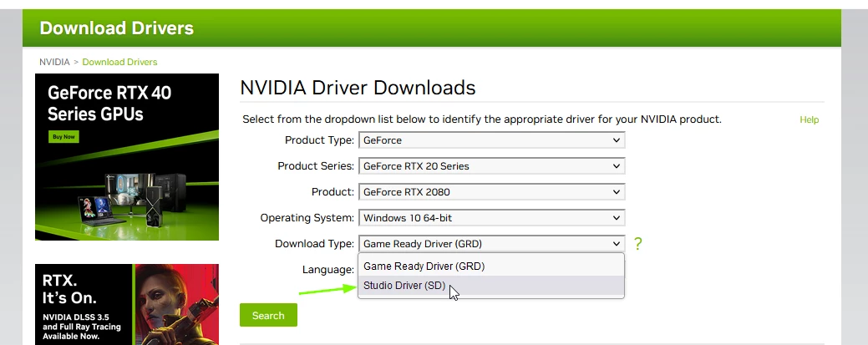The image size is (868, 345).
Task: Open the Product dropdown showing GeForce RTX 2080
Action: pos(491,192)
